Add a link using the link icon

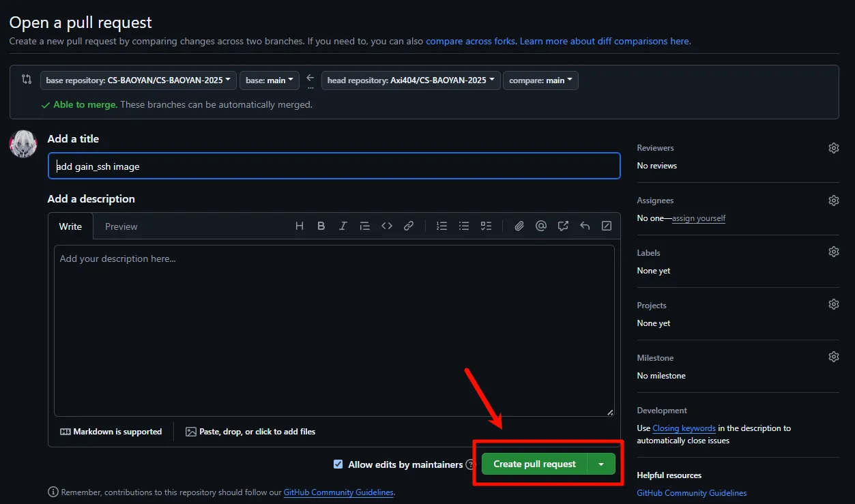409,226
